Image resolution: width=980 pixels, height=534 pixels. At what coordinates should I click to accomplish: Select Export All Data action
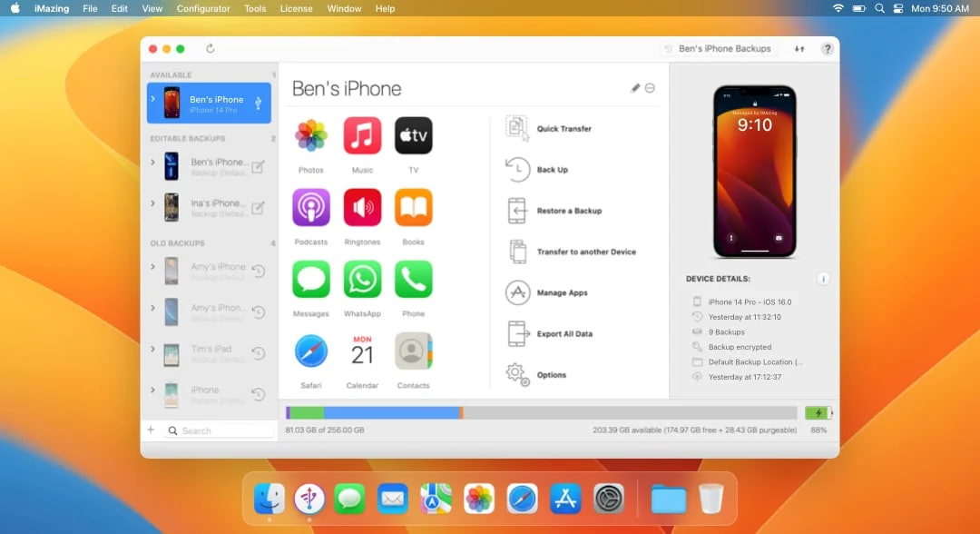563,334
